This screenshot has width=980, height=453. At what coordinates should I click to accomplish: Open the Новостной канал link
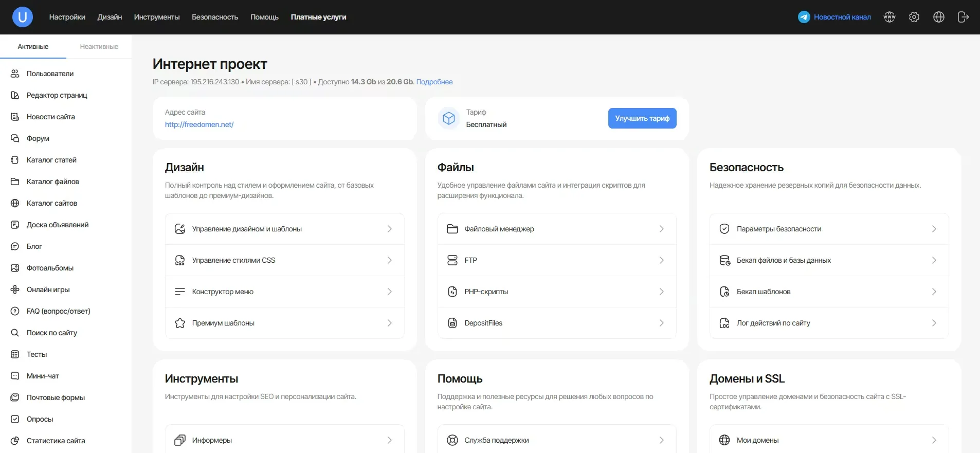pos(842,17)
